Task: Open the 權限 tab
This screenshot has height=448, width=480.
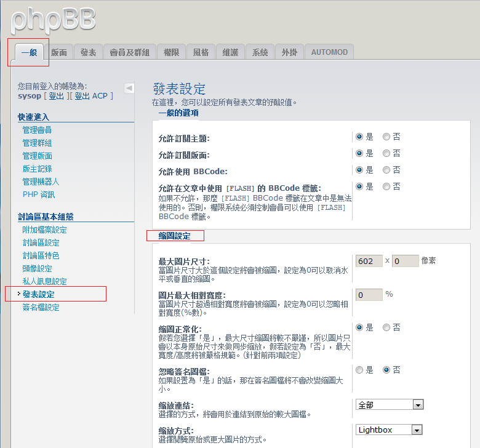Action: (x=171, y=52)
